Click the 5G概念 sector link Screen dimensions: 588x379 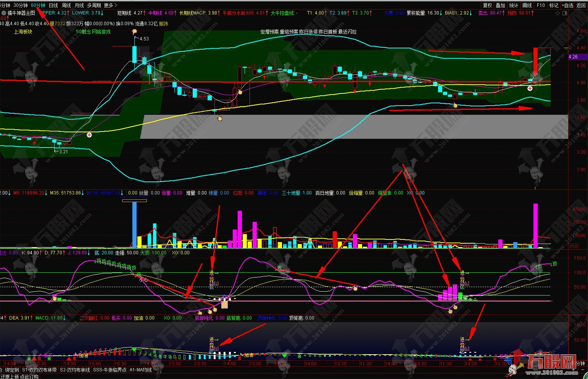tap(83, 32)
